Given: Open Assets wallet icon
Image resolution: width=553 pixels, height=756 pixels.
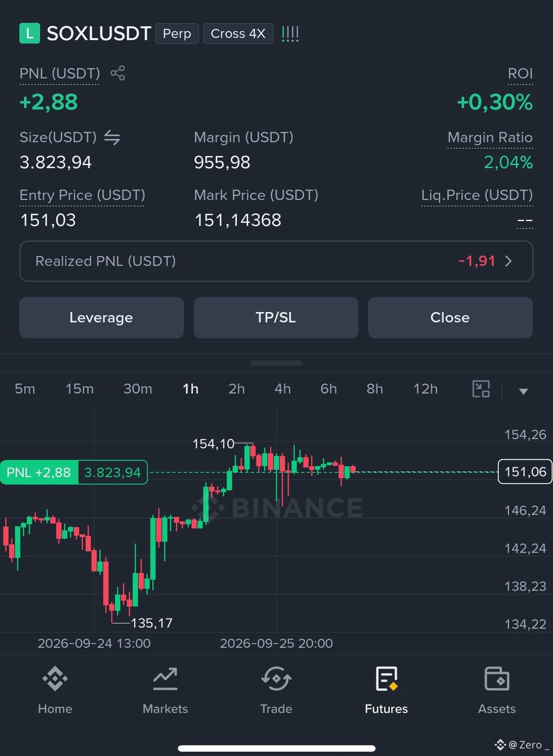Looking at the screenshot, I should pos(497,679).
